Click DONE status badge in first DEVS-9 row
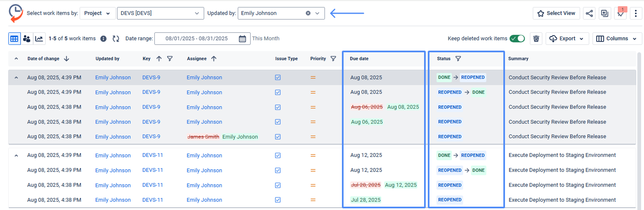The width and height of the screenshot is (644, 210). click(x=444, y=77)
